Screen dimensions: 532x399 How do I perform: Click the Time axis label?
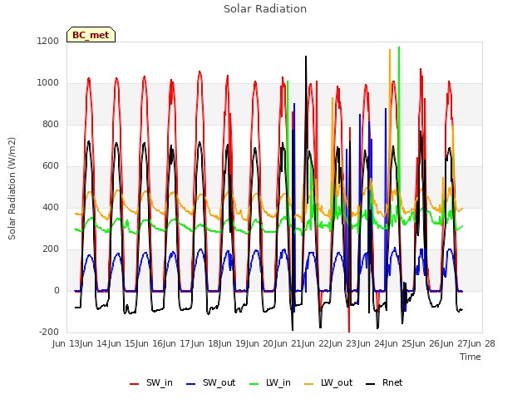tap(470, 357)
